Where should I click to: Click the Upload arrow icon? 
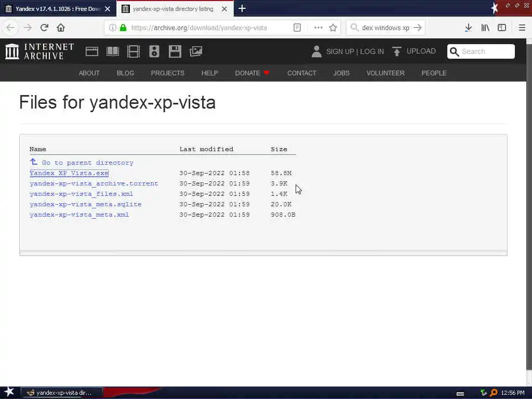click(396, 51)
